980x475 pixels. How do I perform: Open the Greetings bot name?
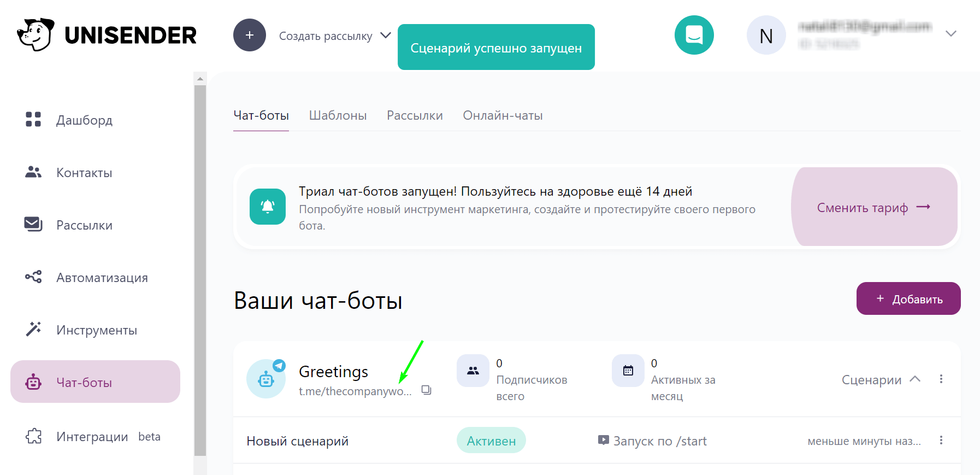click(x=333, y=372)
